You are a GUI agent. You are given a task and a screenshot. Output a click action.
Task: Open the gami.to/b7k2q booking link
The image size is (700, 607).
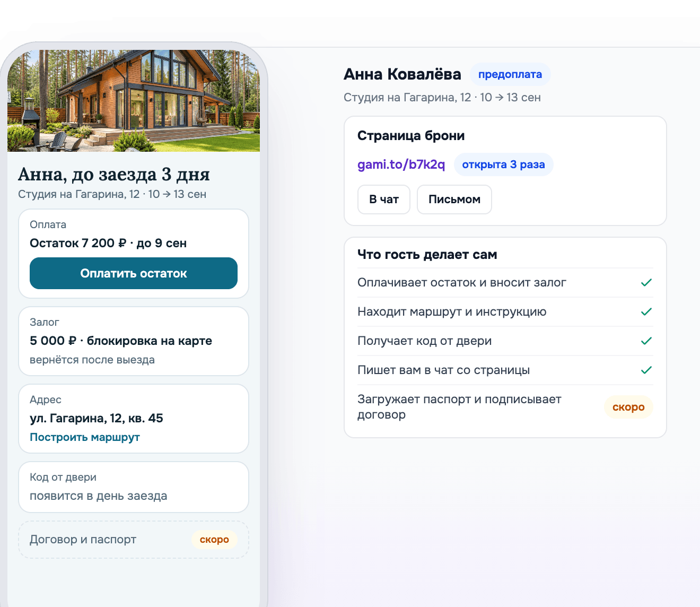click(401, 164)
